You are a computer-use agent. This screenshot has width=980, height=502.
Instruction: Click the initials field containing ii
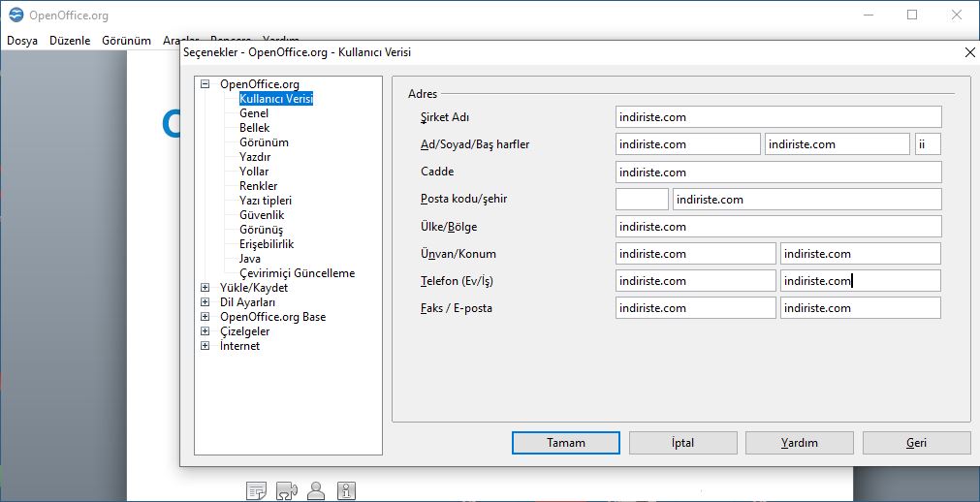(928, 143)
